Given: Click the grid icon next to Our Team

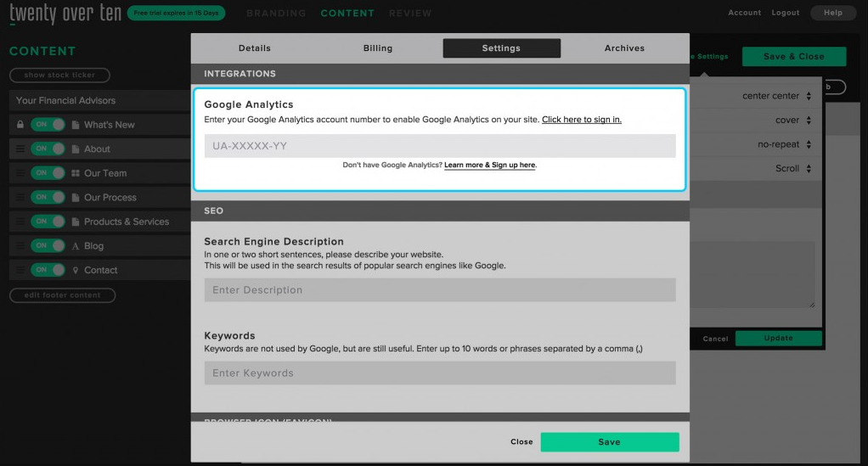Looking at the screenshot, I should pos(76,173).
